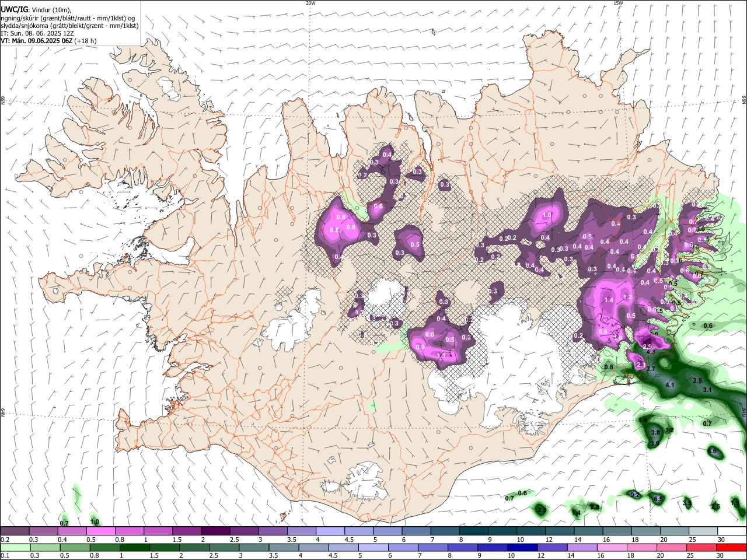Click the dark teal 8 swatch in the snow scale

click(x=473, y=531)
